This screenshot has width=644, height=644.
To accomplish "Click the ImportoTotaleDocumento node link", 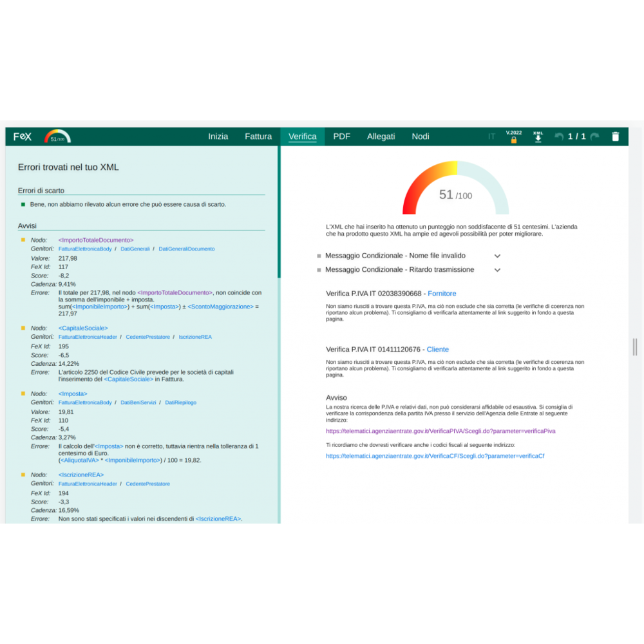I will [95, 240].
